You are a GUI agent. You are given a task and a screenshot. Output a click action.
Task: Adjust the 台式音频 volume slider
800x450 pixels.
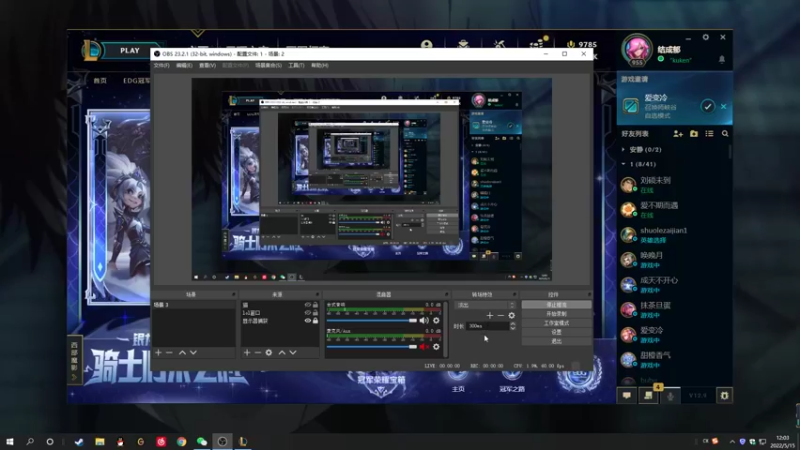coord(371,320)
